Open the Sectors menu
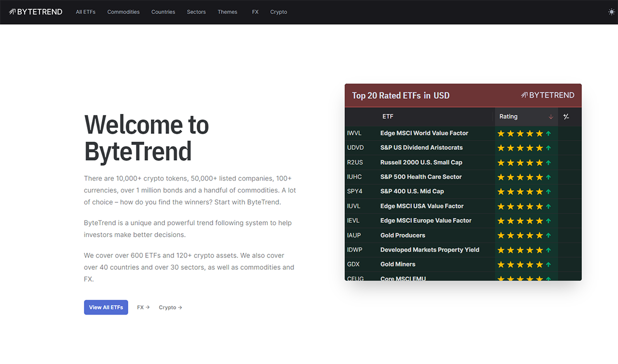618x364 pixels. click(x=196, y=12)
